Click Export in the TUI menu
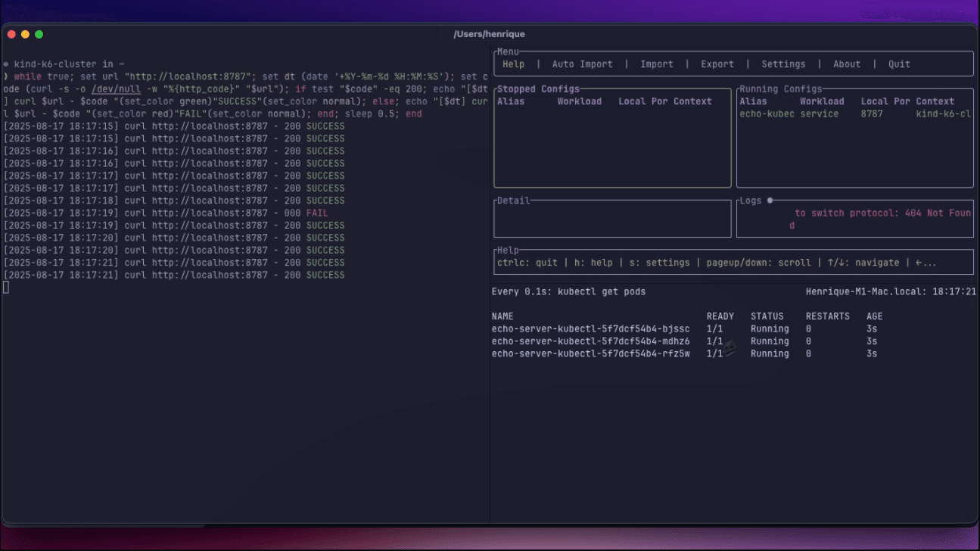980x551 pixels. 716,64
